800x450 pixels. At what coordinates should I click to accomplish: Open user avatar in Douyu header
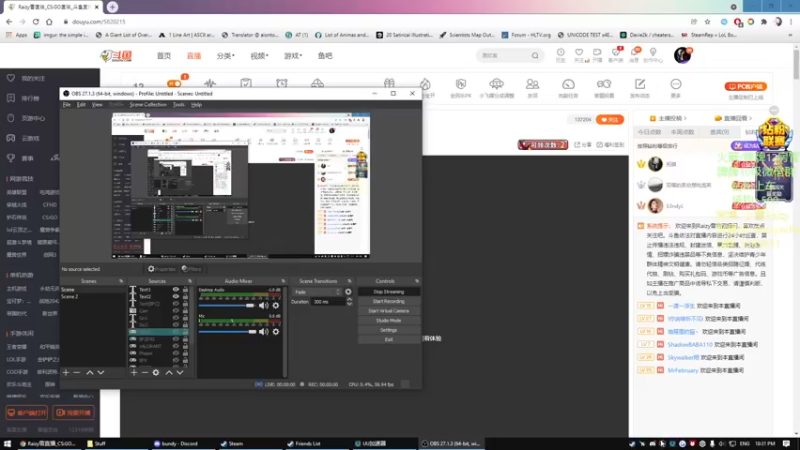(x=682, y=55)
